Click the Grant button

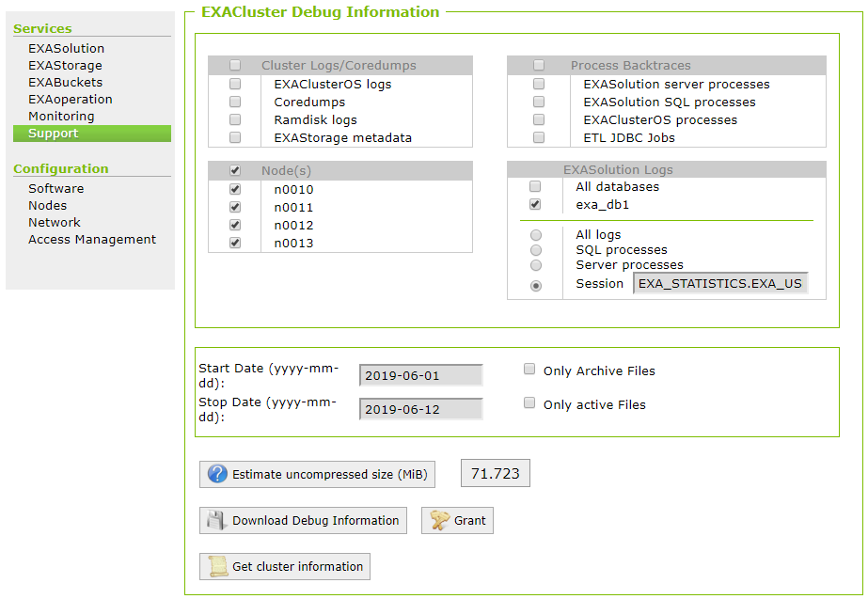pyautogui.click(x=457, y=520)
